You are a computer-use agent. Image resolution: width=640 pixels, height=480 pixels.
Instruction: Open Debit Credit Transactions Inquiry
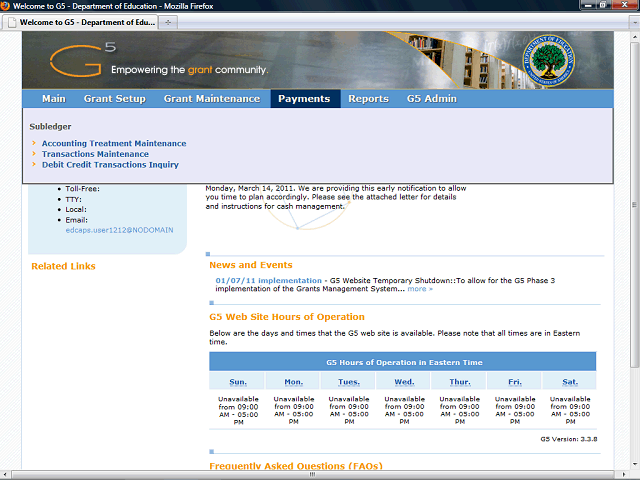pyautogui.click(x=110, y=165)
